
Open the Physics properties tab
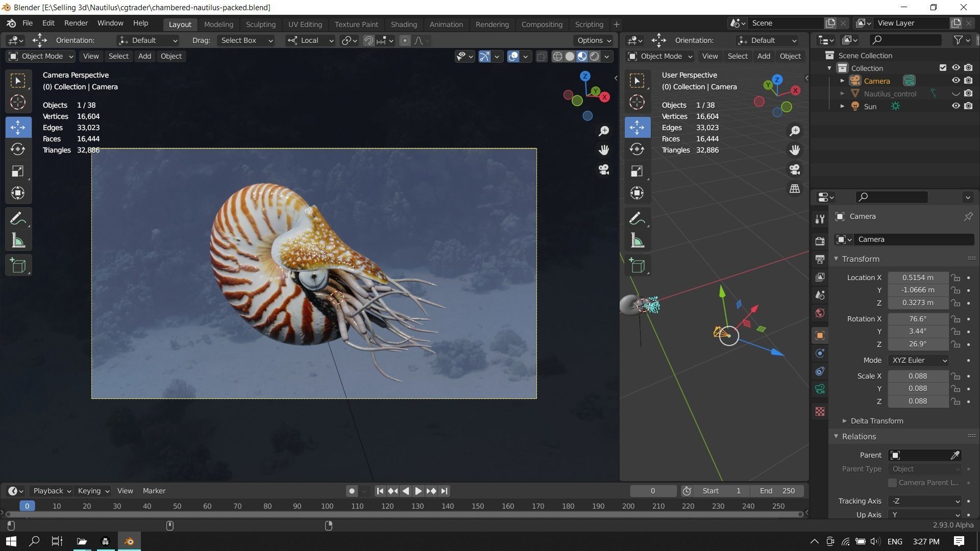click(820, 353)
